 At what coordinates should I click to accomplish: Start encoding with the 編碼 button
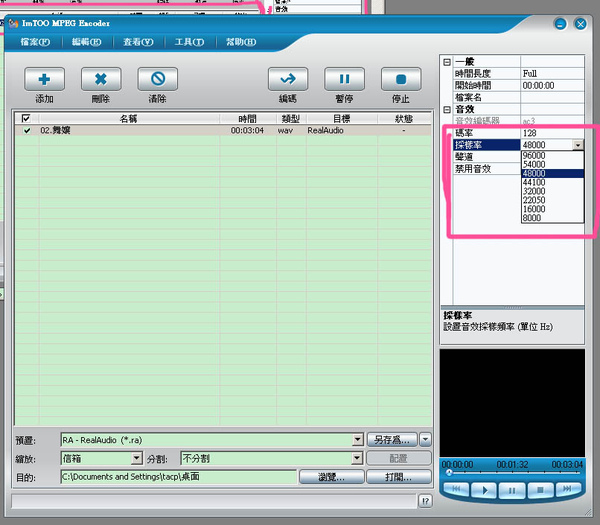click(x=288, y=79)
